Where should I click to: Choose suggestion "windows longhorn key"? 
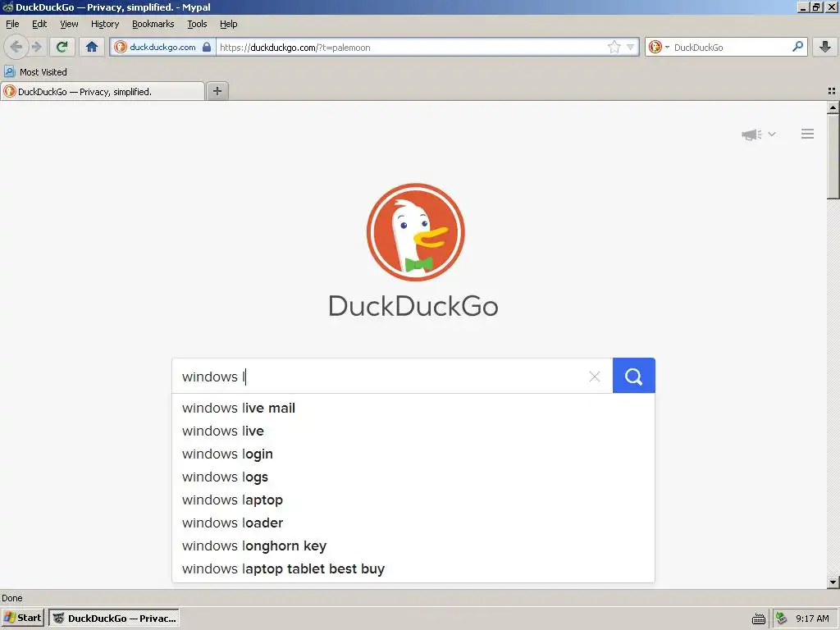point(413,546)
